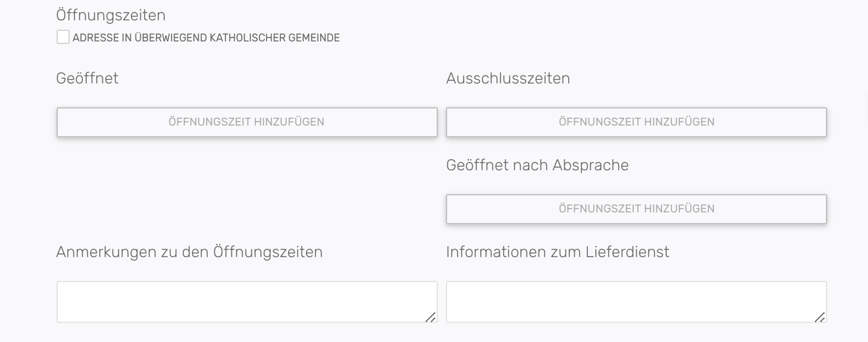Click the 'Informationen zum Lieferdienst' label

(558, 252)
